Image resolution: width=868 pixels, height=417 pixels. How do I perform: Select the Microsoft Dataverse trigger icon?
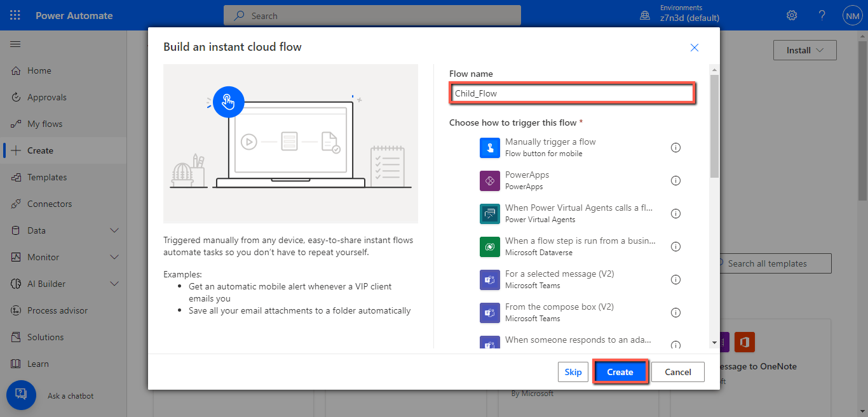(490, 246)
